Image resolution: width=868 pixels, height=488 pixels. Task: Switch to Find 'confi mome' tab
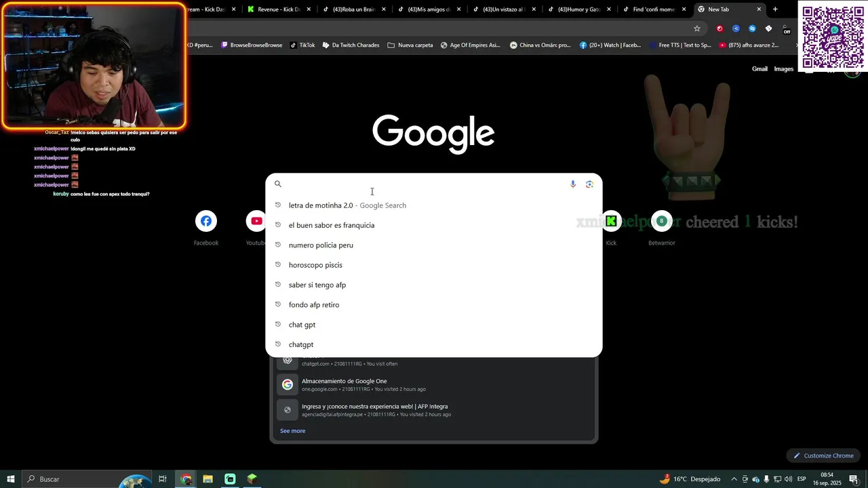point(654,9)
